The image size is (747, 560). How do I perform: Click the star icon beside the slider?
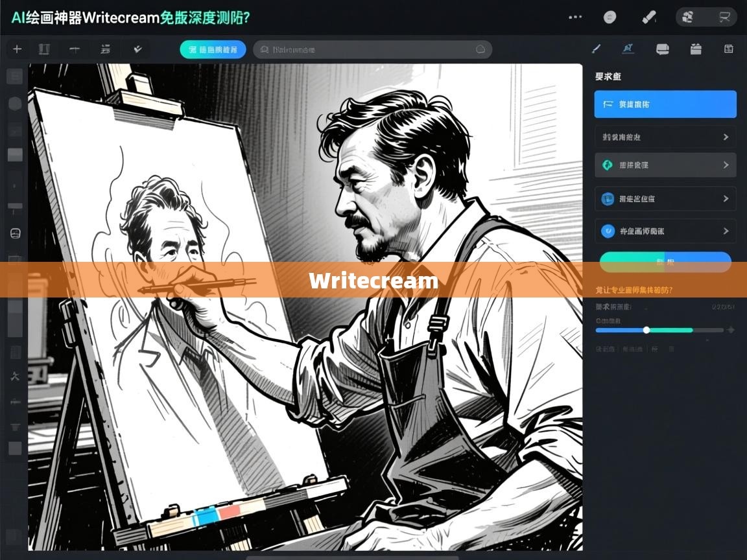tap(731, 330)
